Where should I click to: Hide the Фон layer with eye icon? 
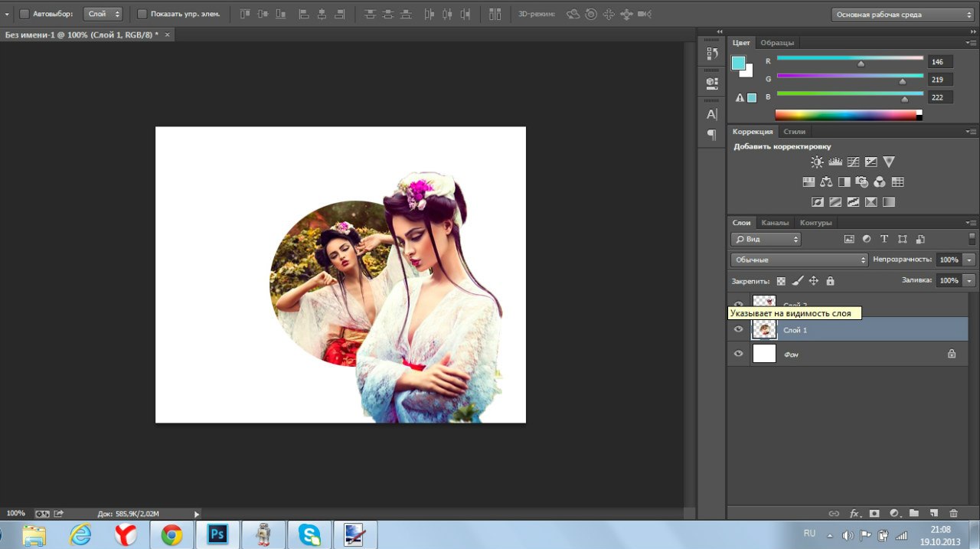click(x=738, y=354)
